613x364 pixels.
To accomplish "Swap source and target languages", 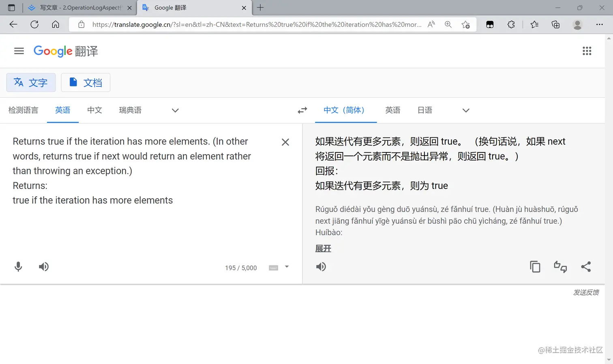I will [302, 110].
